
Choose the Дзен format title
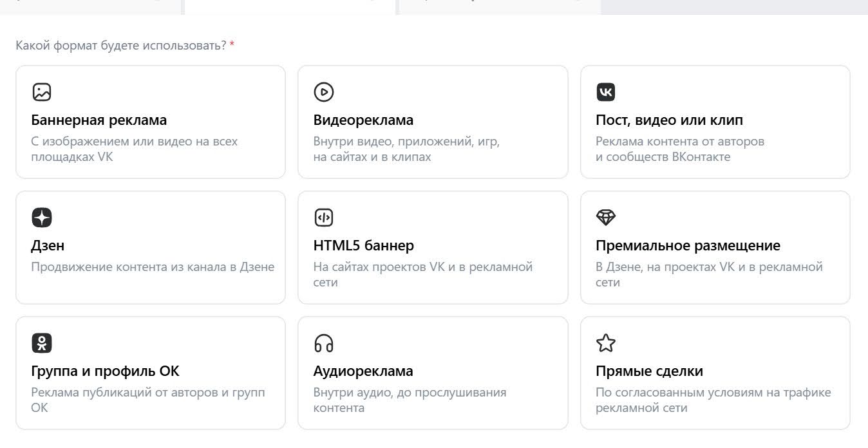tap(48, 245)
